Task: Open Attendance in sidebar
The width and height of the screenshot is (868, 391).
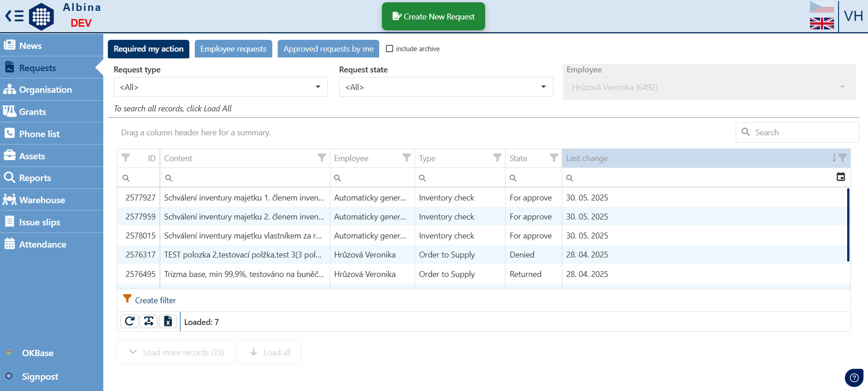Action: point(52,244)
